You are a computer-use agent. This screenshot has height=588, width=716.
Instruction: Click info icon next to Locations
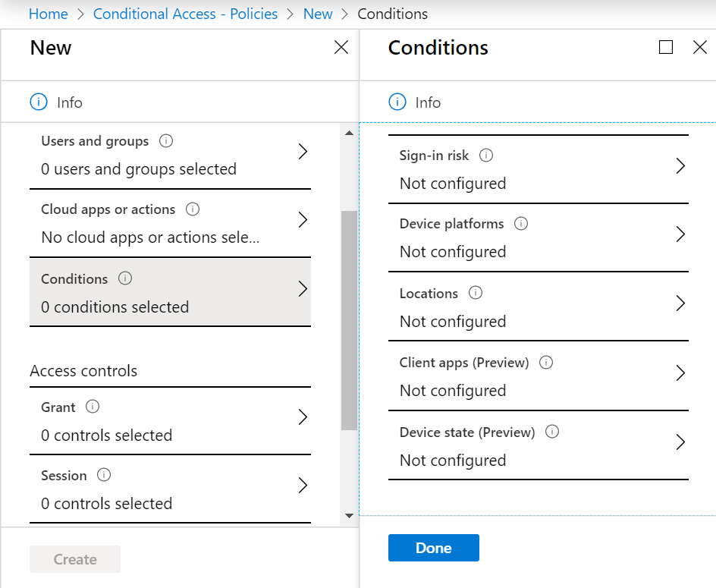tap(476, 292)
